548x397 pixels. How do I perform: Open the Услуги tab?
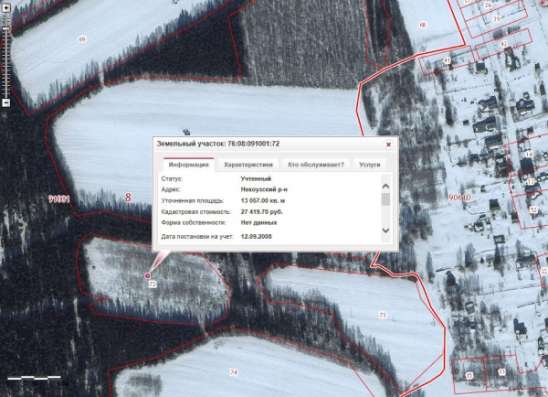pos(369,165)
